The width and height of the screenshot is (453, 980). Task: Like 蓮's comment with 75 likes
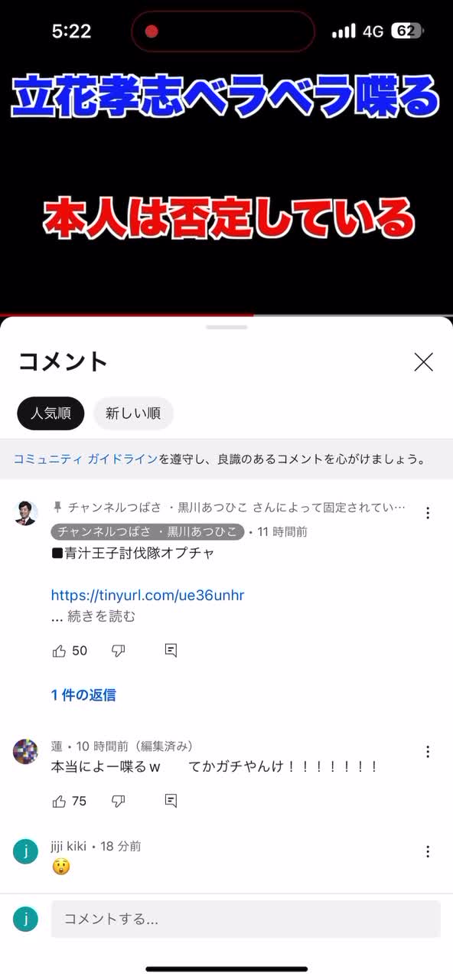coord(60,801)
